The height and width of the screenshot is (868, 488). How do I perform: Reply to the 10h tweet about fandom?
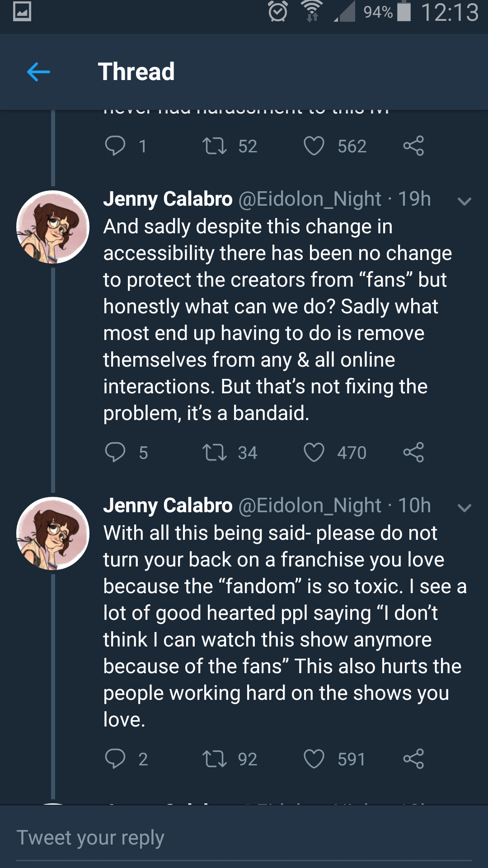[x=115, y=759]
